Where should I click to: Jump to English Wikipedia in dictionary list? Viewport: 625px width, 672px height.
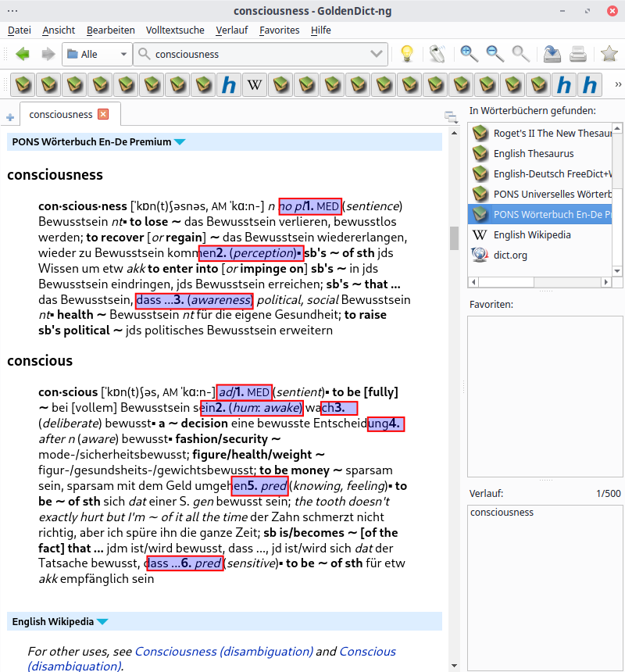tap(541, 235)
